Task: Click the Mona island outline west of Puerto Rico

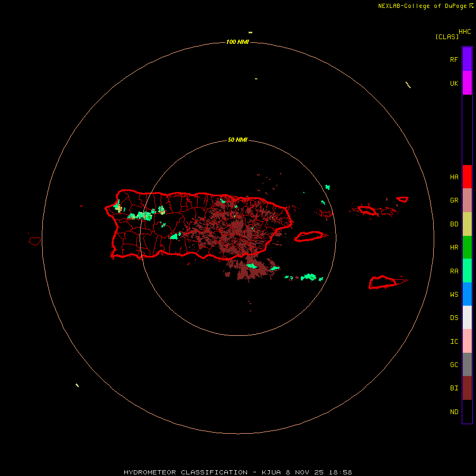Action: click(34, 241)
